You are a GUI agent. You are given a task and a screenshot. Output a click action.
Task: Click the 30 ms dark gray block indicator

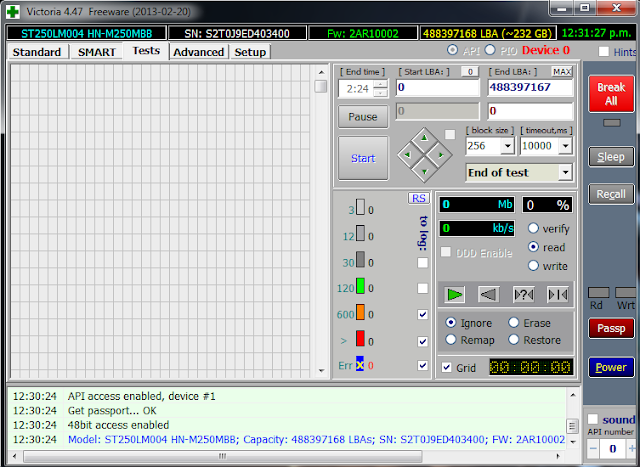(360, 259)
